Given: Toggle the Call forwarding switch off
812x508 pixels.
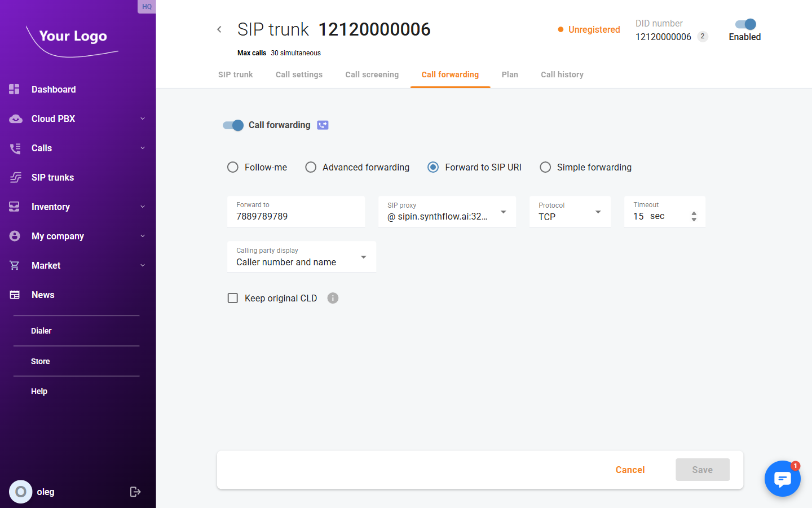Looking at the screenshot, I should click(233, 125).
